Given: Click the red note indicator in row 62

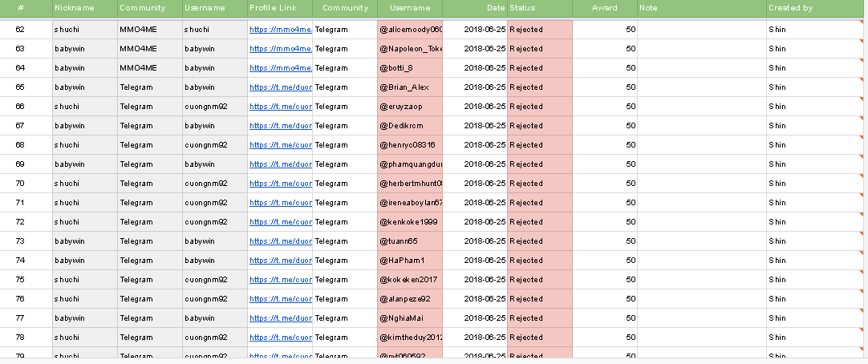Looking at the screenshot, I should coord(863,23).
